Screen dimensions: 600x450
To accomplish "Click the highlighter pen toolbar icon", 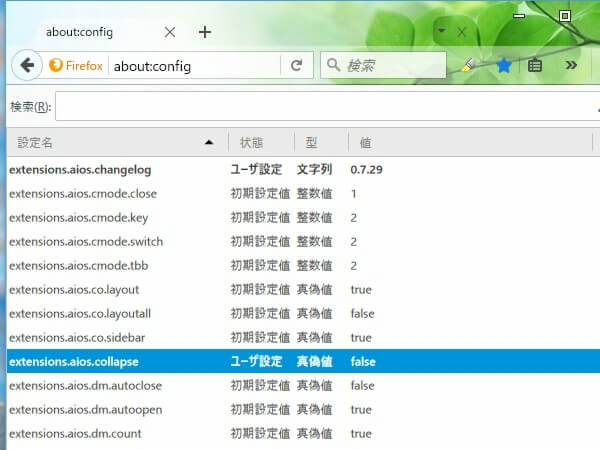I will tap(468, 65).
